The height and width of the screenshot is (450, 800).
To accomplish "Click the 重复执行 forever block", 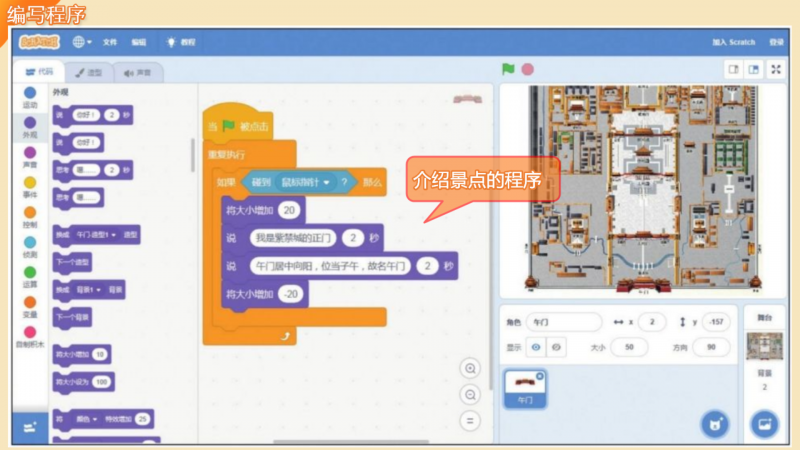I will pos(227,155).
